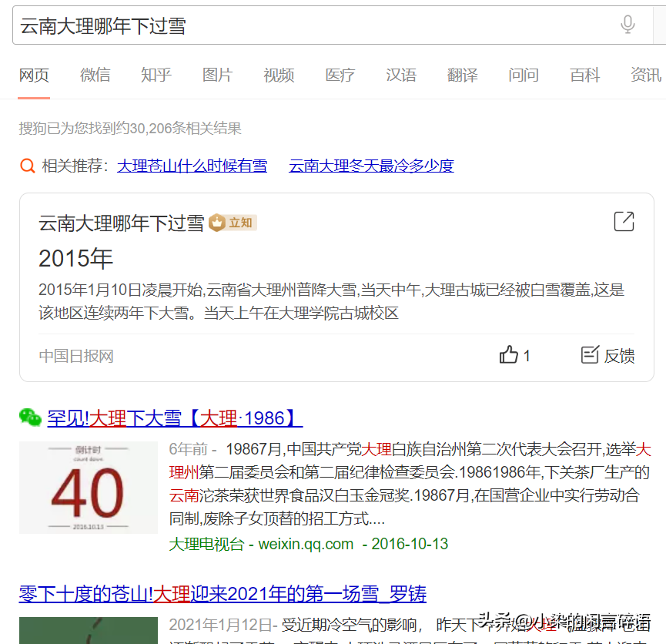Image resolution: width=666 pixels, height=644 pixels.
Task: Open the share icon on answer card
Action: tap(624, 221)
